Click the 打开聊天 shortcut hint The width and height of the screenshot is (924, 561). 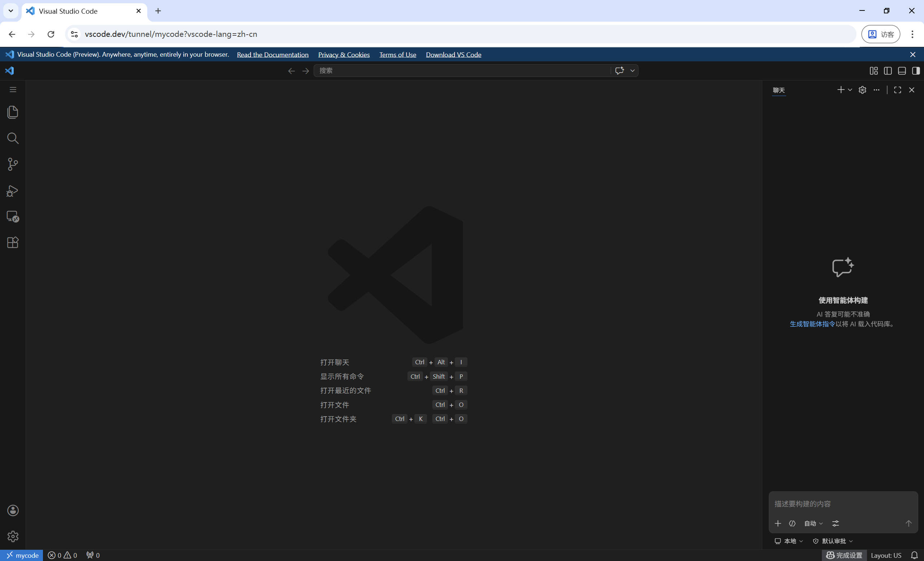click(335, 362)
